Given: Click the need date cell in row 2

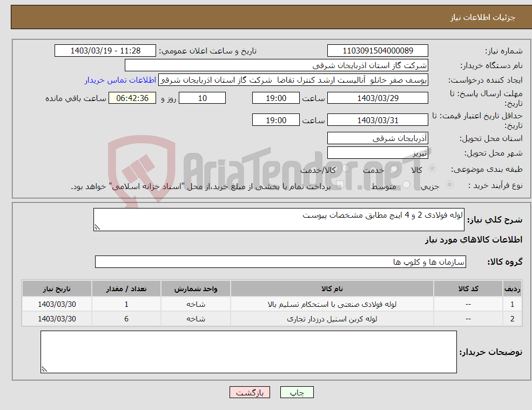Looking at the screenshot, I should [x=57, y=319].
